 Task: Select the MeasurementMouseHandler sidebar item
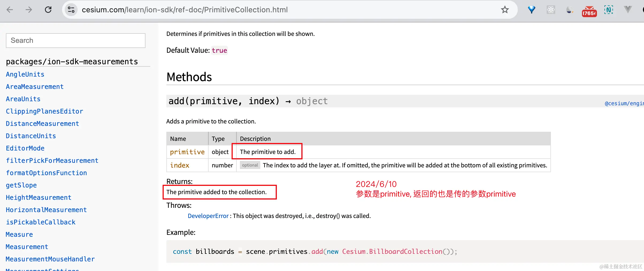click(50, 259)
